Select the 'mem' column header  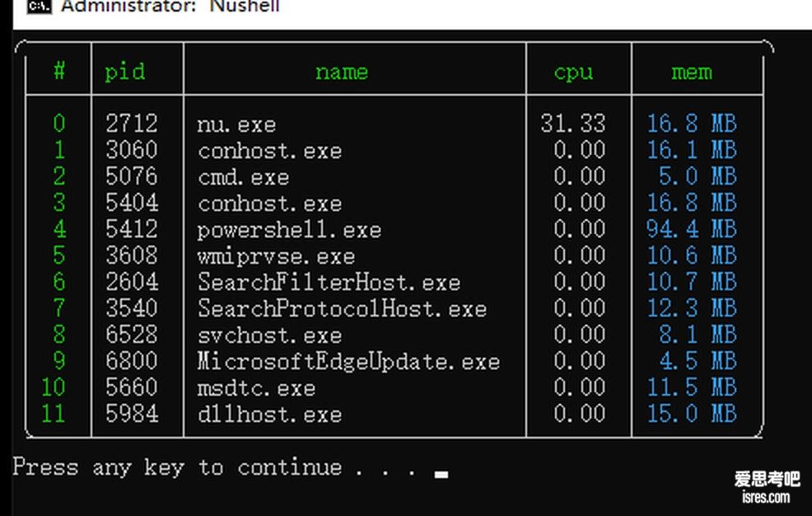click(691, 72)
